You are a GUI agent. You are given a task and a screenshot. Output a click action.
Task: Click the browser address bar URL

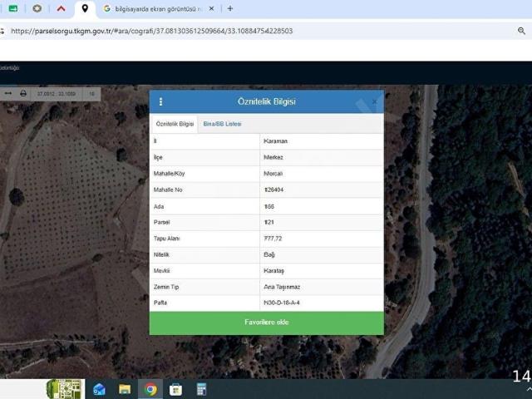click(x=151, y=31)
